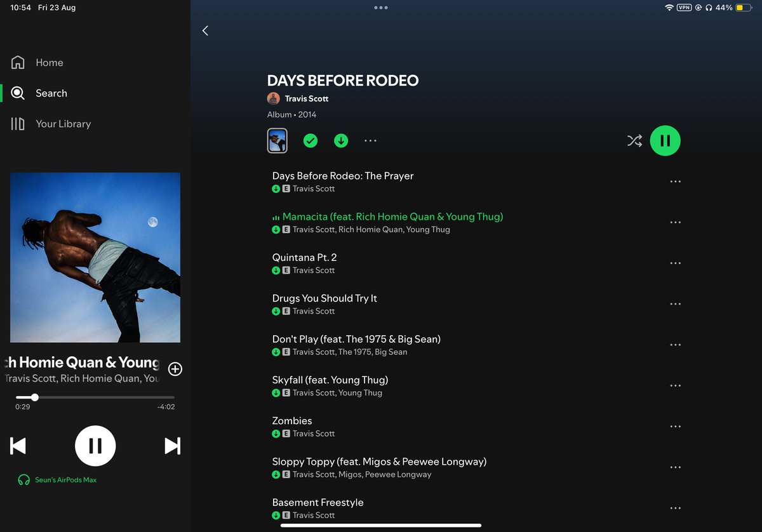Tap the multitasking three-dots at top
The height and width of the screenshot is (532, 762).
click(x=381, y=8)
